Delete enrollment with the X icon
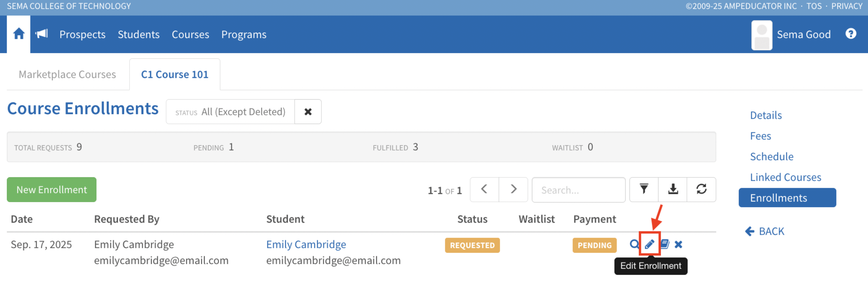Image resolution: width=868 pixels, height=288 pixels. click(678, 245)
